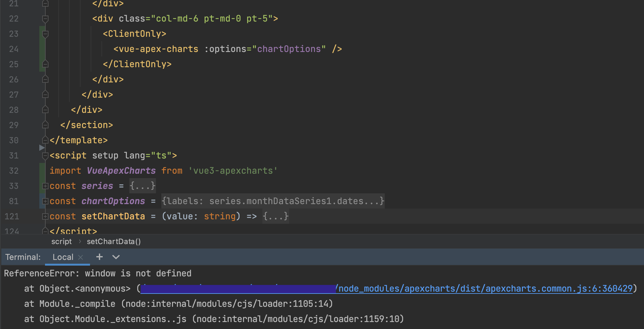Switch to the Local terminal tab
This screenshot has height=329, width=644.
(63, 257)
